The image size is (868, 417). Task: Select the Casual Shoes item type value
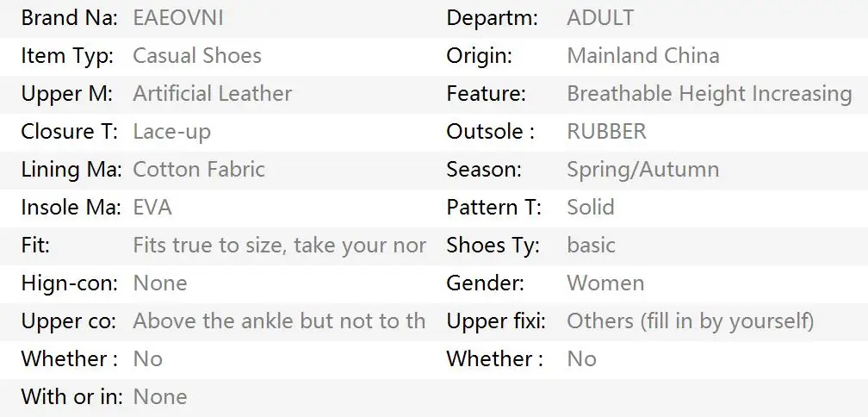pyautogui.click(x=197, y=56)
